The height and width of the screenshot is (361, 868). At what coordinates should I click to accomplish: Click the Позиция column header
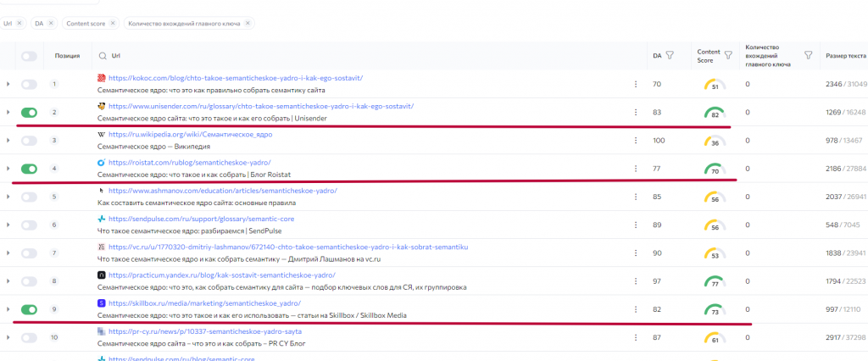coord(67,56)
